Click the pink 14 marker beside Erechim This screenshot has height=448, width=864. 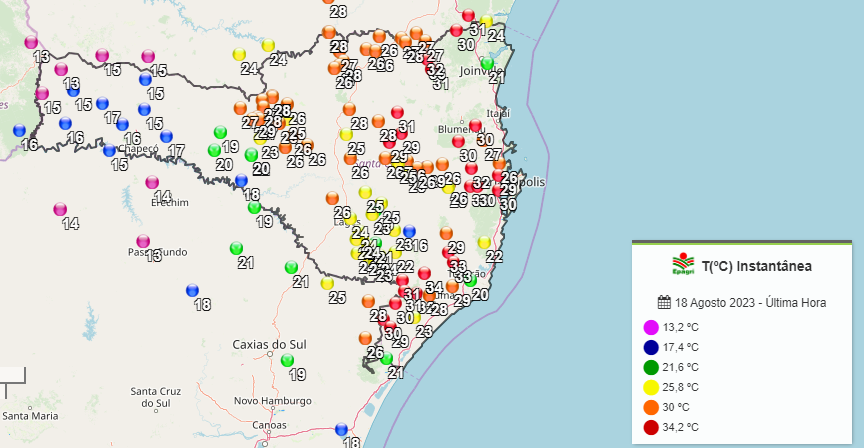[x=152, y=182]
